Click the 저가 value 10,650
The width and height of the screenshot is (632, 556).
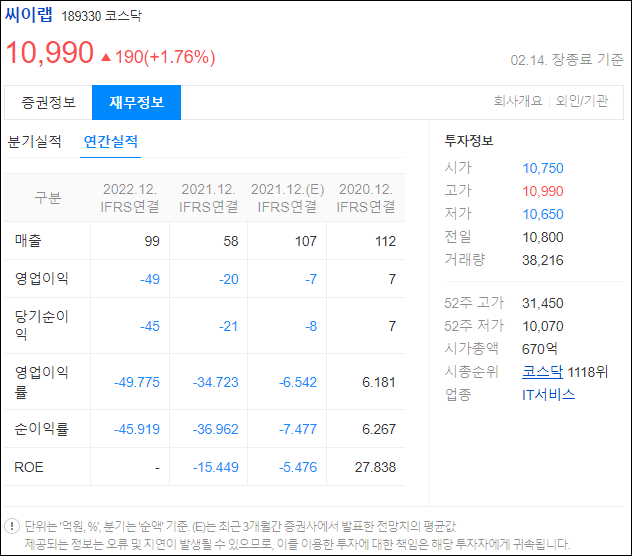click(543, 214)
